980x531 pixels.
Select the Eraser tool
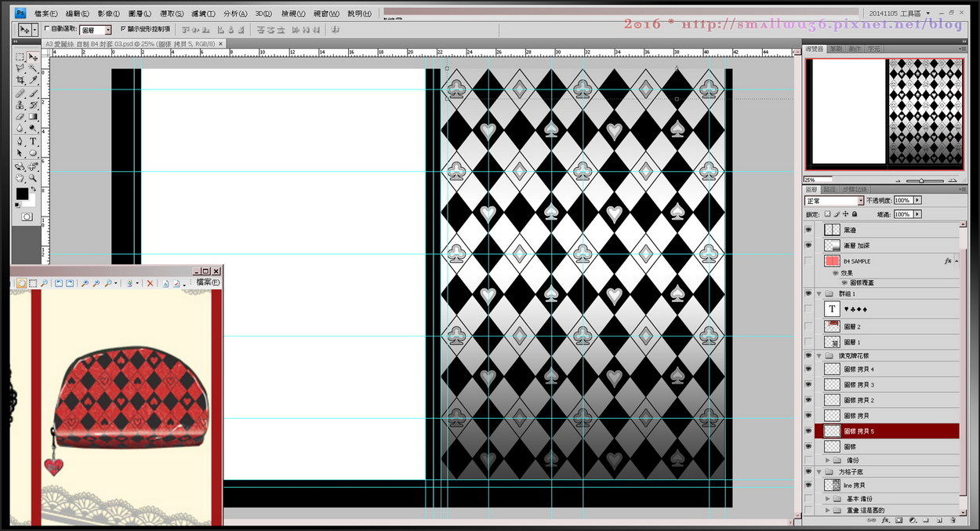(x=20, y=117)
